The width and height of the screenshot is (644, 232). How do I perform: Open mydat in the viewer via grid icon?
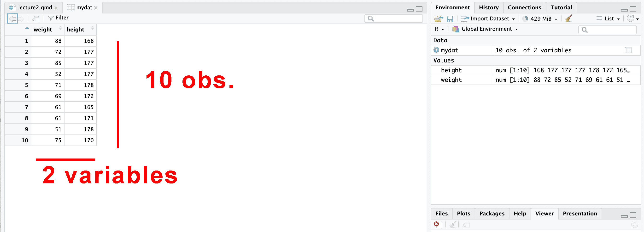point(628,50)
